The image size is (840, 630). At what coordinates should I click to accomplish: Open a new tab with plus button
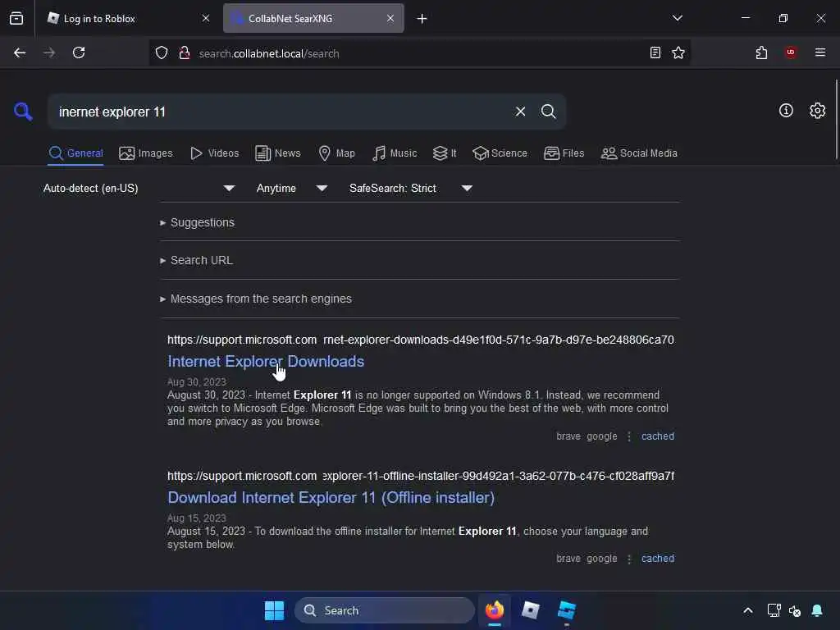pos(422,19)
